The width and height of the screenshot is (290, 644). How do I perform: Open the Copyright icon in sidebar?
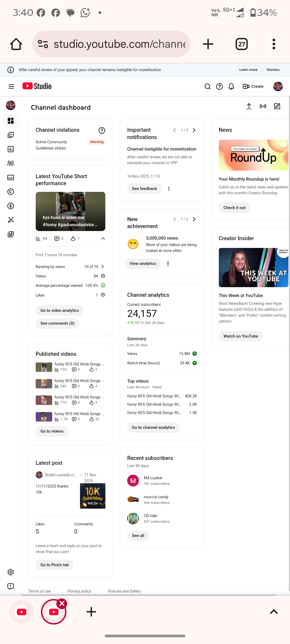tap(11, 192)
